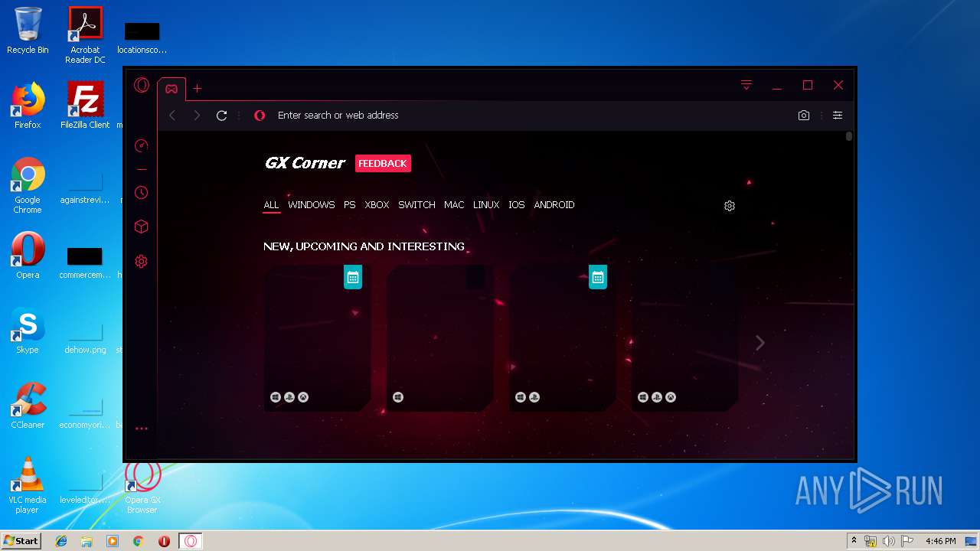
Task: Open GX Corner settings gear
Action: (x=730, y=206)
